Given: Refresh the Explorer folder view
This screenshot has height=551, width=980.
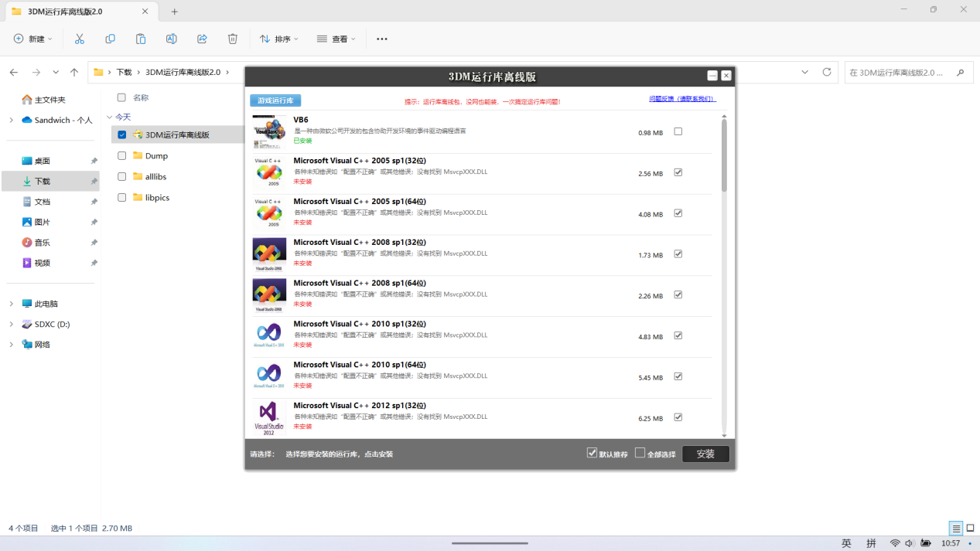Looking at the screenshot, I should pyautogui.click(x=827, y=72).
